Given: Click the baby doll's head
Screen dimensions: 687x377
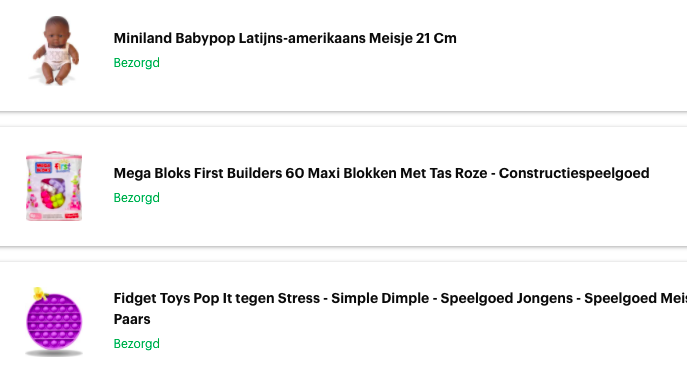Looking at the screenshot, I should (57, 31).
